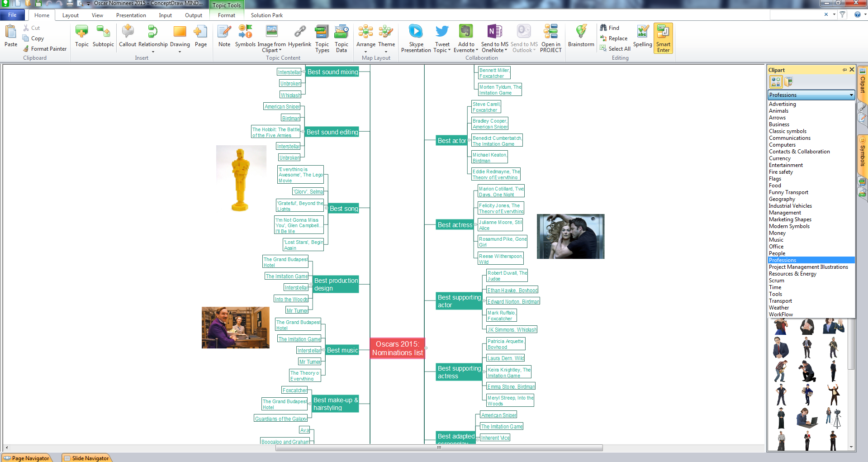Choose the Music clipart category
Screen dimensions: 868x462
[x=776, y=240]
